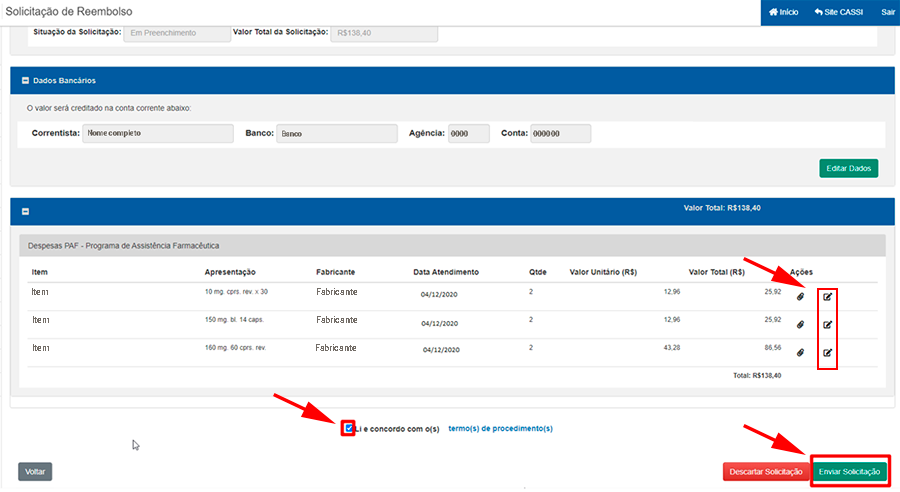Screen dimensions: 900x492
Task: Select the 43,28 unit value cell
Action: click(x=672, y=348)
